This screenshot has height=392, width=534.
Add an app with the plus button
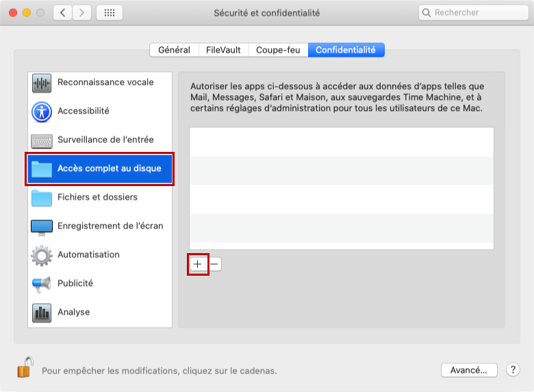tap(198, 264)
